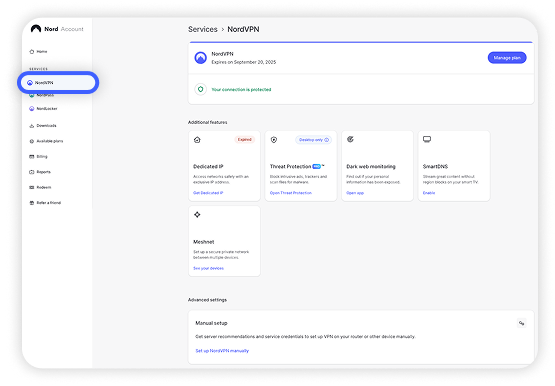Click the Expired badge on Dedicated IP
The image size is (555, 386).
point(244,140)
